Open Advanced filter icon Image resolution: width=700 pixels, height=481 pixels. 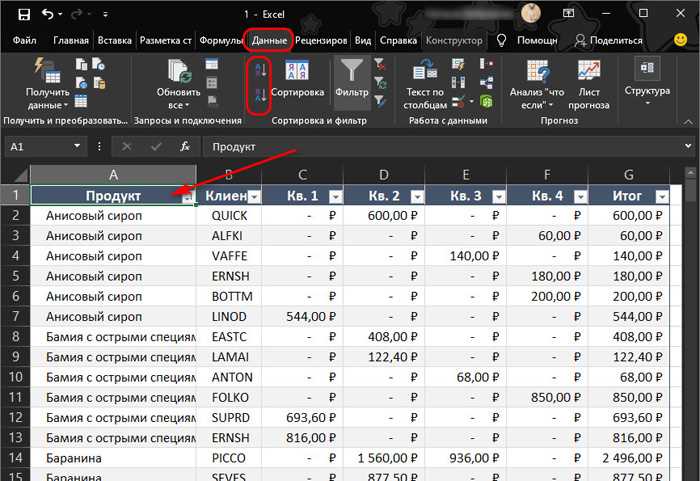click(380, 101)
